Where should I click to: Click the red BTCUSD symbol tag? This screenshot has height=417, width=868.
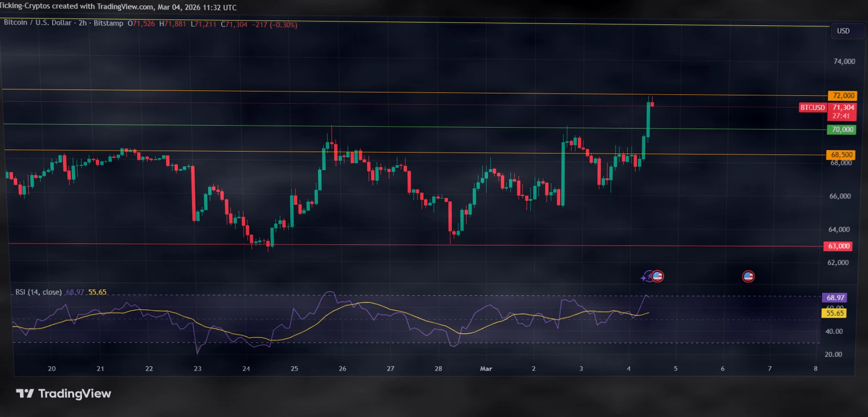click(812, 108)
